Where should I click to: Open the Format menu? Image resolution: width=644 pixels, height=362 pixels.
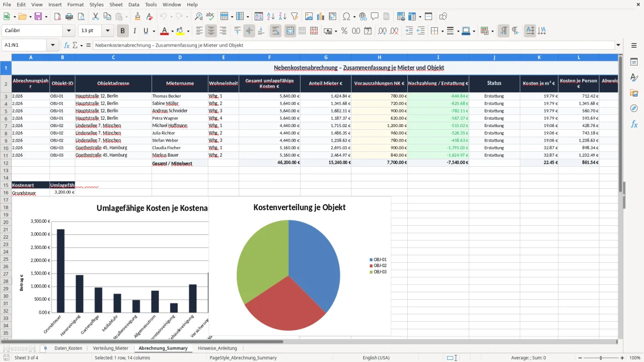(75, 4)
